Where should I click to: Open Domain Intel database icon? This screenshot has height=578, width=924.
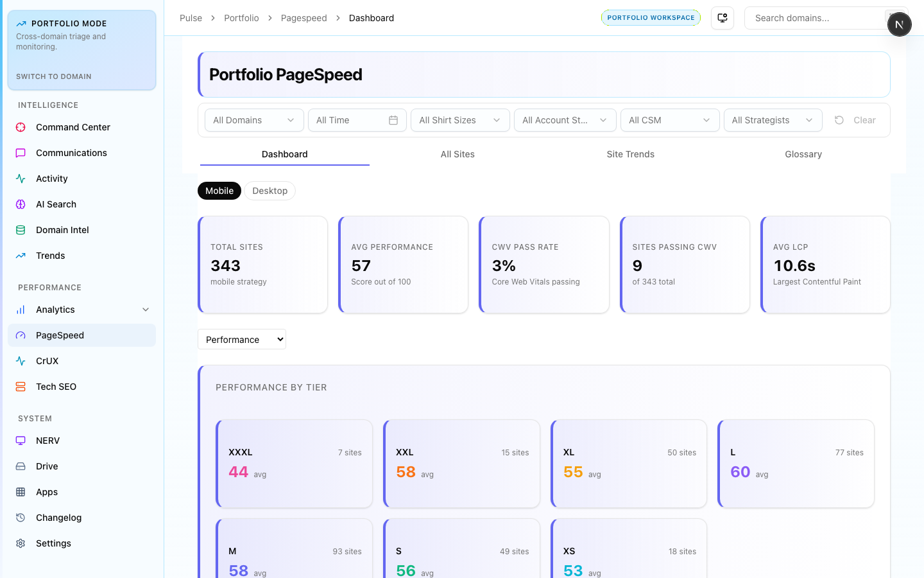click(x=21, y=230)
